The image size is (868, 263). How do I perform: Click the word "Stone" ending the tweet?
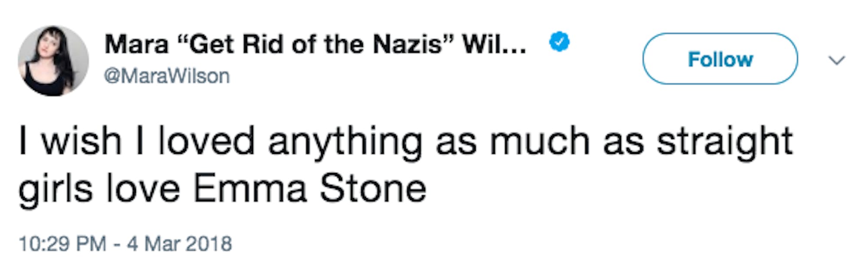373,189
